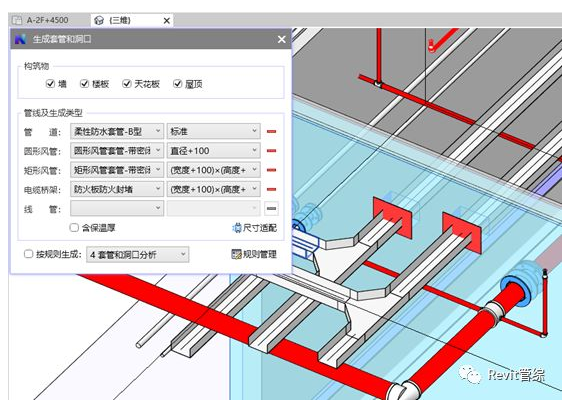Click the gray minus button in the 线管 row
Viewport: 579px width, 407px height.
click(x=271, y=208)
